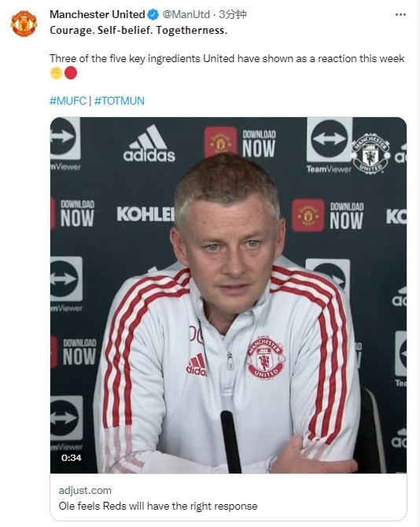The image size is (420, 527).
Task: Play the press conference video
Action: tap(228, 295)
